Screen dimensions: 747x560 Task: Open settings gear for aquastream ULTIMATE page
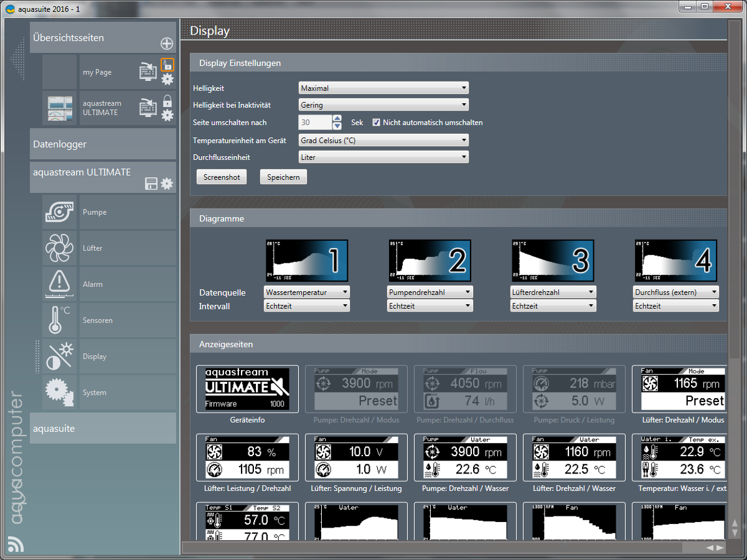point(167,115)
